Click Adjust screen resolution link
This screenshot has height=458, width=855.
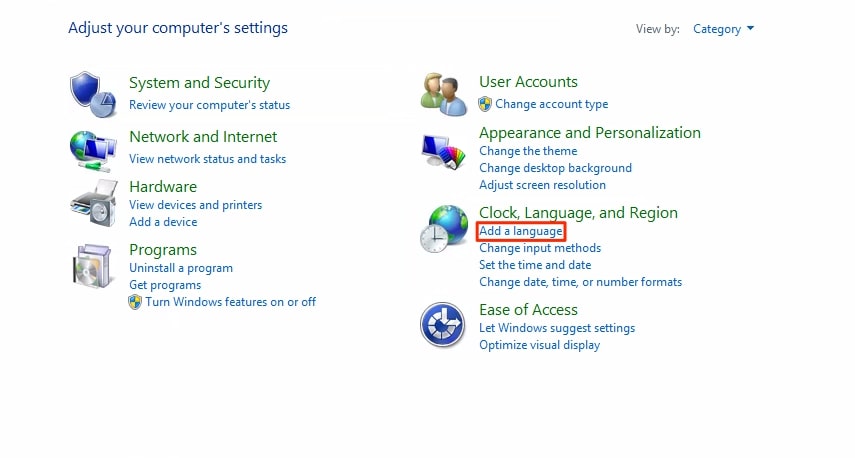click(542, 185)
